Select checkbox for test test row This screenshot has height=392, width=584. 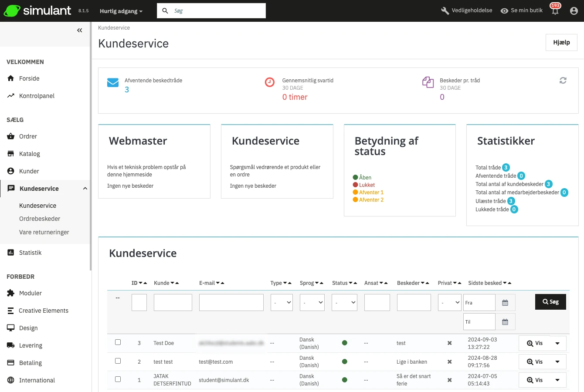pyautogui.click(x=118, y=361)
